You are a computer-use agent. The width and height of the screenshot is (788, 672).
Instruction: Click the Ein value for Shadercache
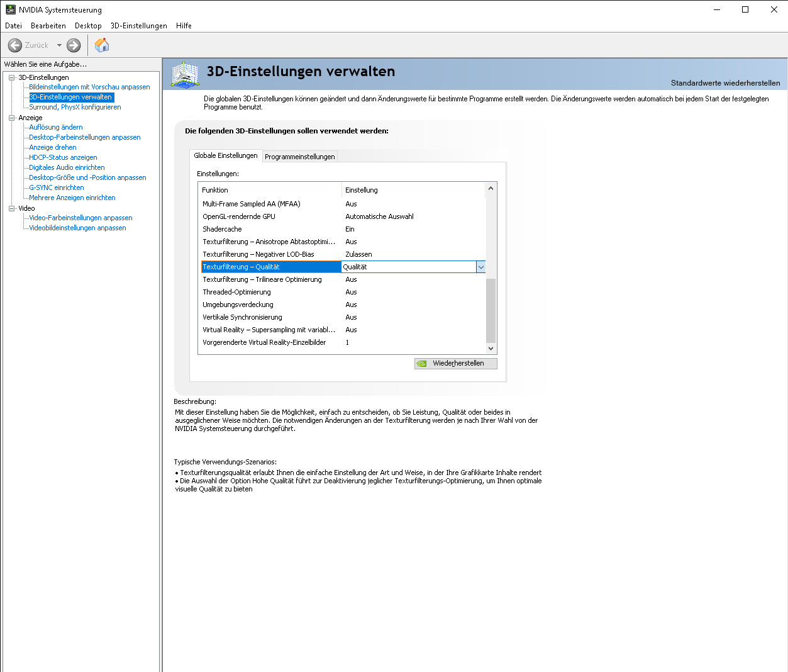coord(350,229)
